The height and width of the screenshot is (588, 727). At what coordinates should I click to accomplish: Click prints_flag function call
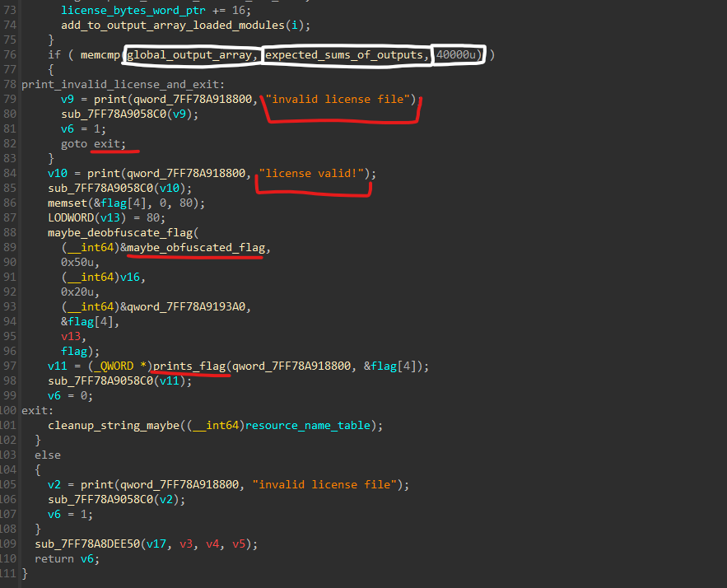click(191, 366)
